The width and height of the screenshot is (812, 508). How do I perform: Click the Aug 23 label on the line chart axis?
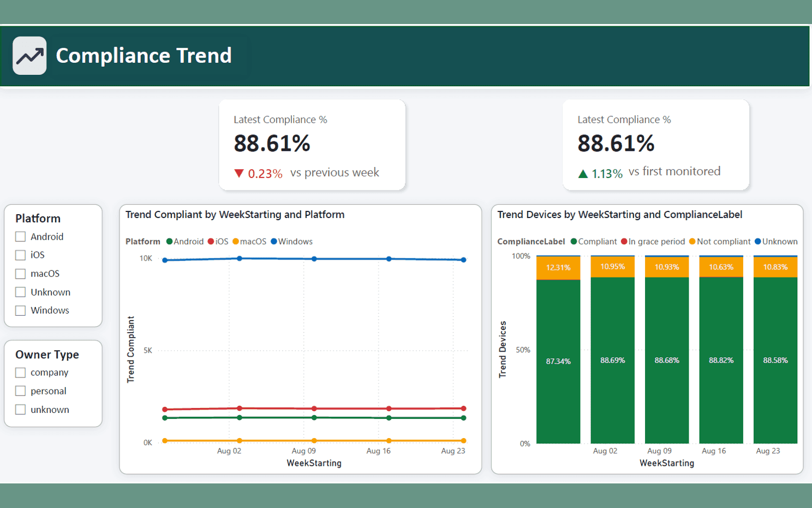[x=453, y=451]
